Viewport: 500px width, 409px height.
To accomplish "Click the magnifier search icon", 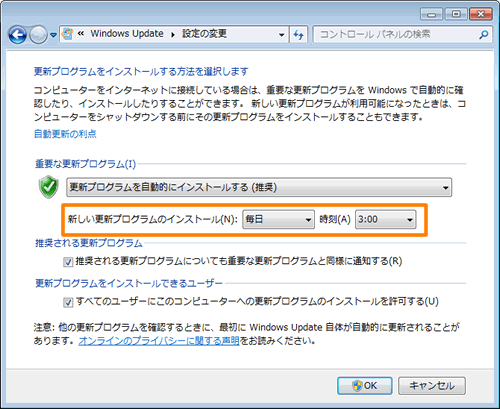I will (484, 34).
